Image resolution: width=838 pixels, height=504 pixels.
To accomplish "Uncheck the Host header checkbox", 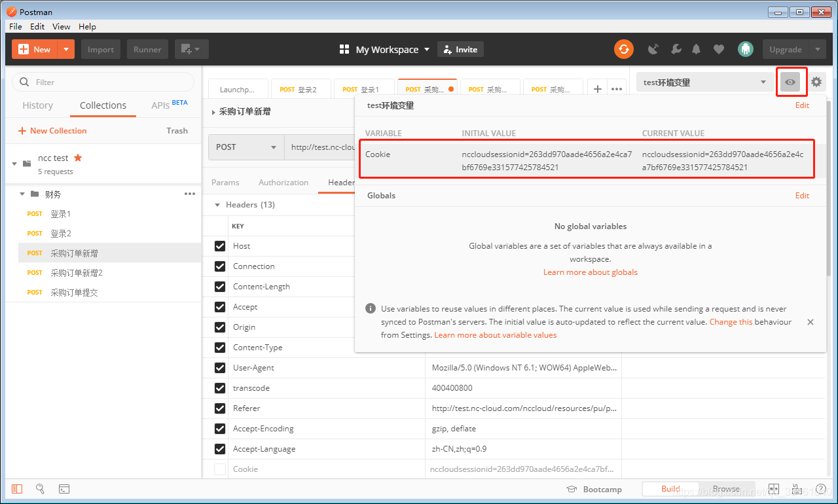I will click(x=220, y=246).
